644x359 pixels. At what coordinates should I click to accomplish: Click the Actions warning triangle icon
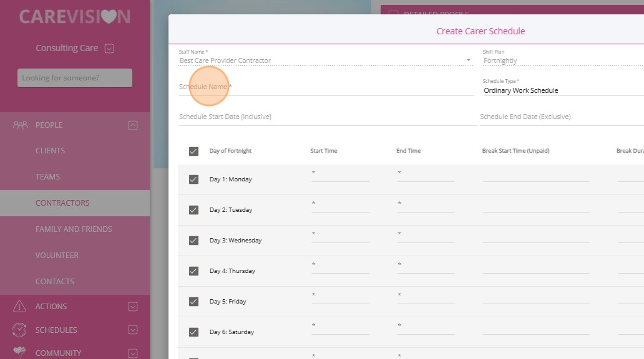coord(19,306)
